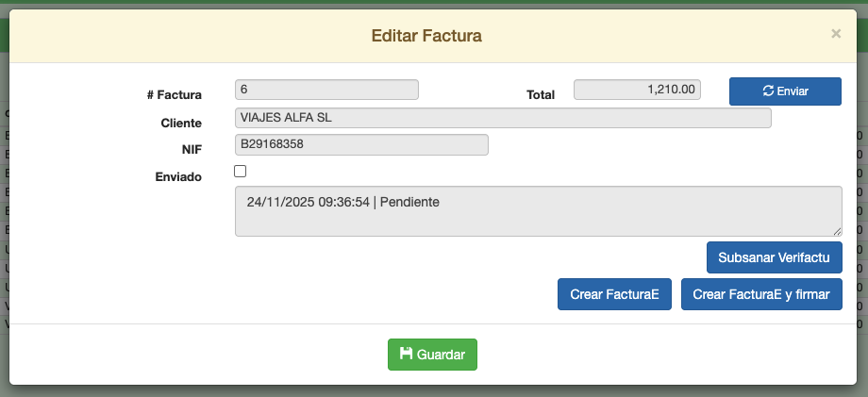Click Crear FacturaE y firmar
The image size is (868, 397).
[x=760, y=293]
